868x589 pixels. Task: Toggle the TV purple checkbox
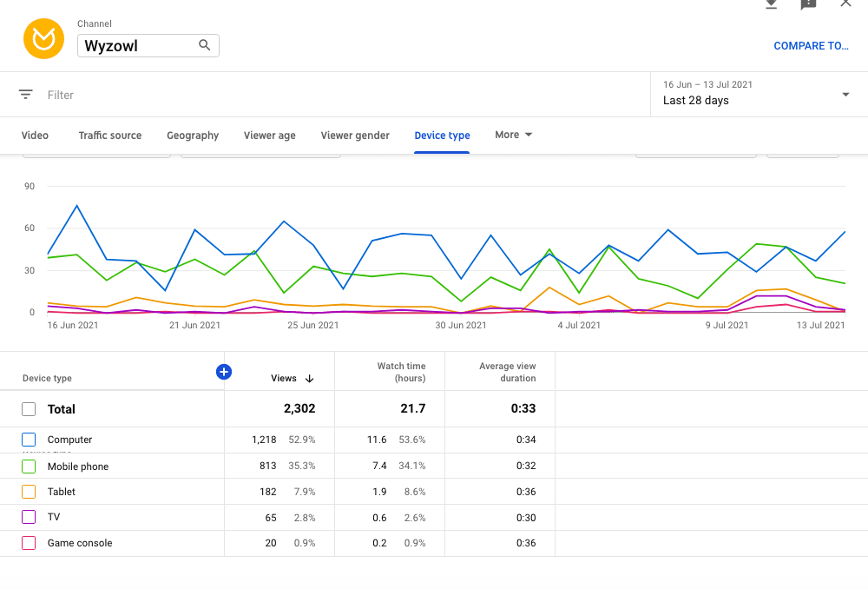click(x=29, y=517)
